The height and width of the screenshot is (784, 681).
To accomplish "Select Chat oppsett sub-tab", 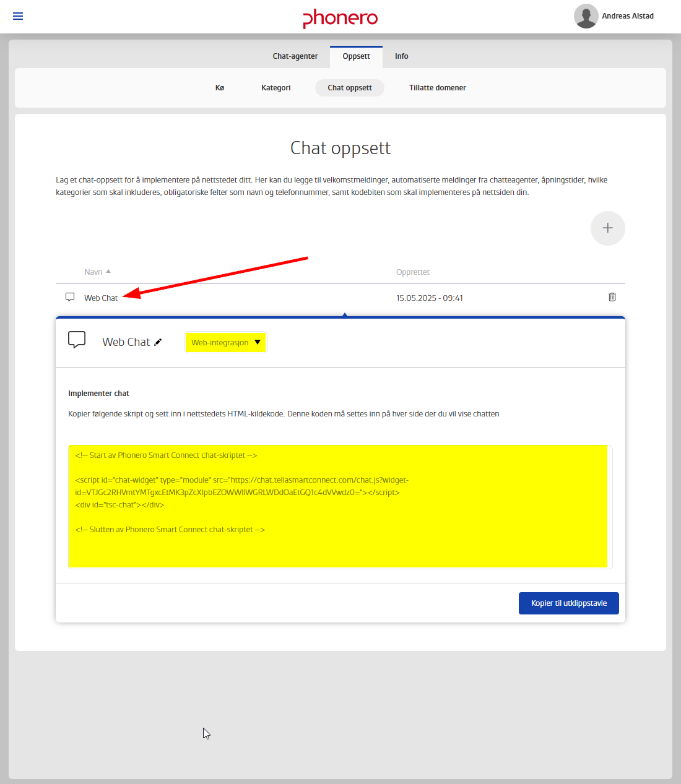I will [350, 88].
